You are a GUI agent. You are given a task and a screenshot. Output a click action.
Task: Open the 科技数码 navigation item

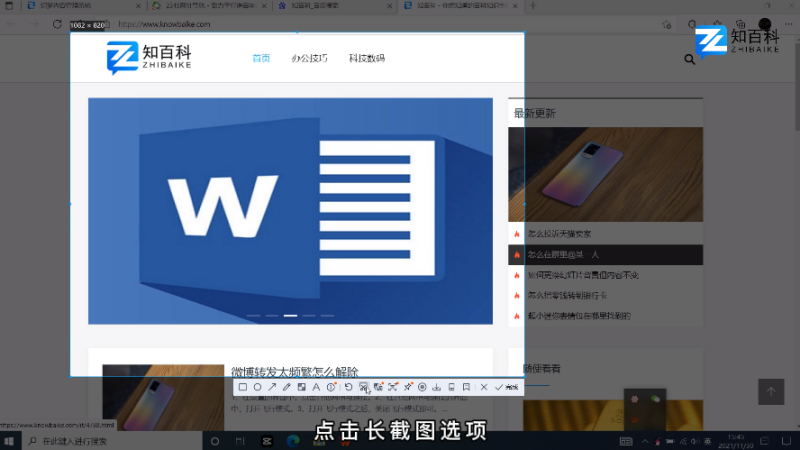click(x=367, y=58)
